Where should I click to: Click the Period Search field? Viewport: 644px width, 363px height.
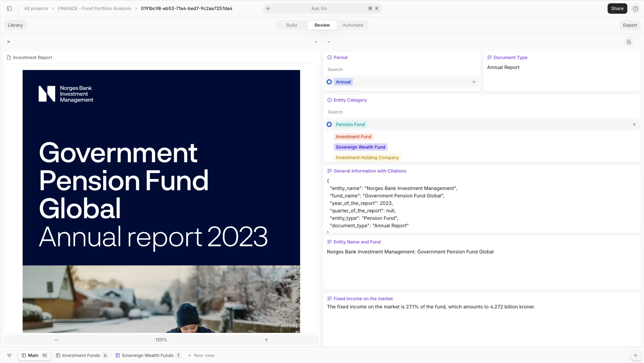(402, 70)
